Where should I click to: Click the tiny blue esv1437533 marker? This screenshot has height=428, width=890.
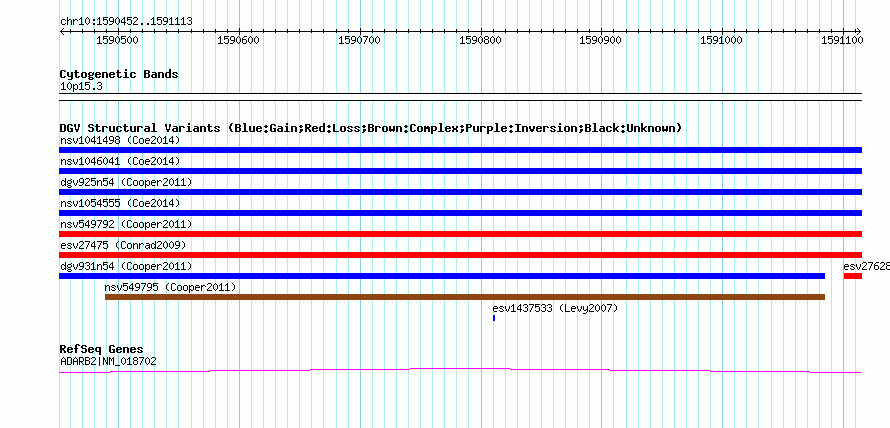pyautogui.click(x=494, y=318)
